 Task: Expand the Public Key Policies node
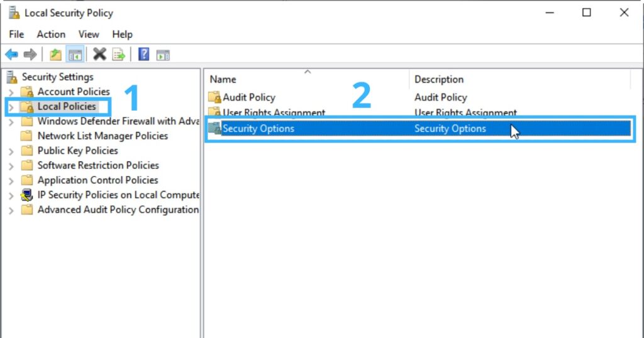pos(11,151)
